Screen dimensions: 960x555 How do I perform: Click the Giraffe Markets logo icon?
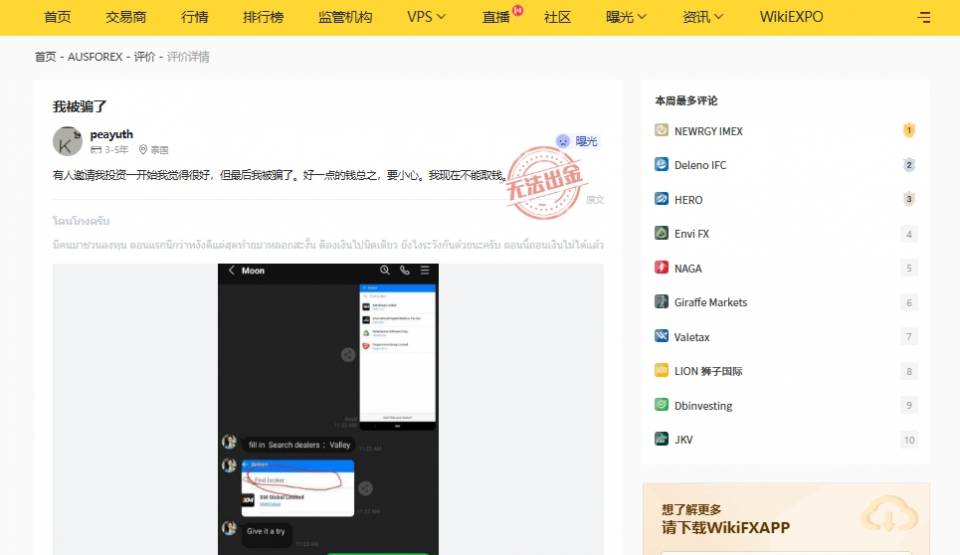[661, 301]
